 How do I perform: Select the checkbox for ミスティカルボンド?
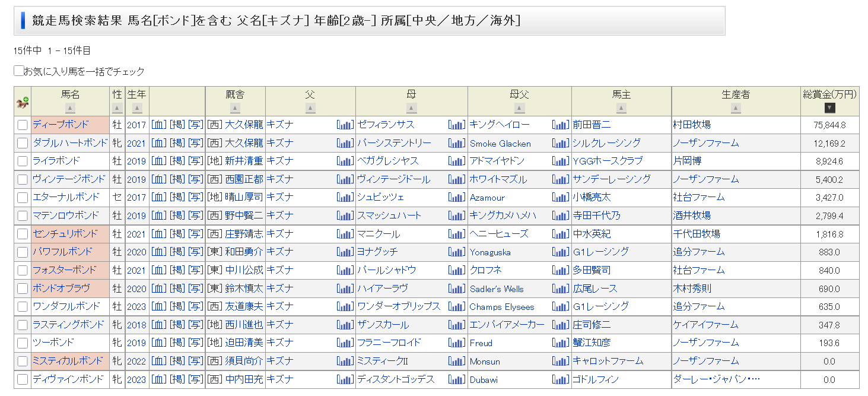pos(23,362)
